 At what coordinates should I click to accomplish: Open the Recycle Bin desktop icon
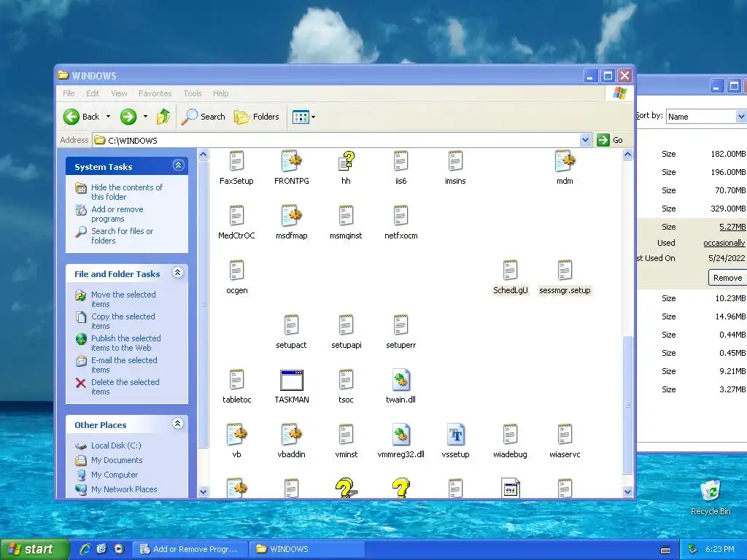tap(711, 497)
